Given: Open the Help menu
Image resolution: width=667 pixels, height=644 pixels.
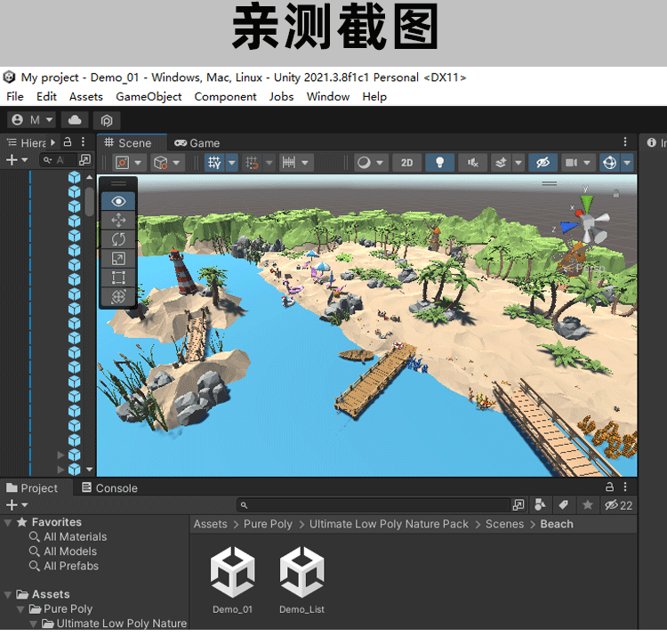Looking at the screenshot, I should tap(374, 97).
